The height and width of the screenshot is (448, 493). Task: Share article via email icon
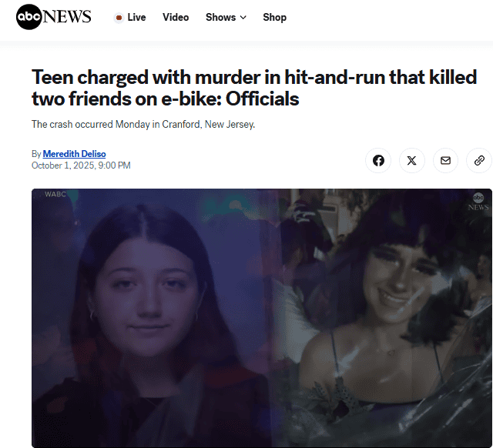[x=445, y=161]
